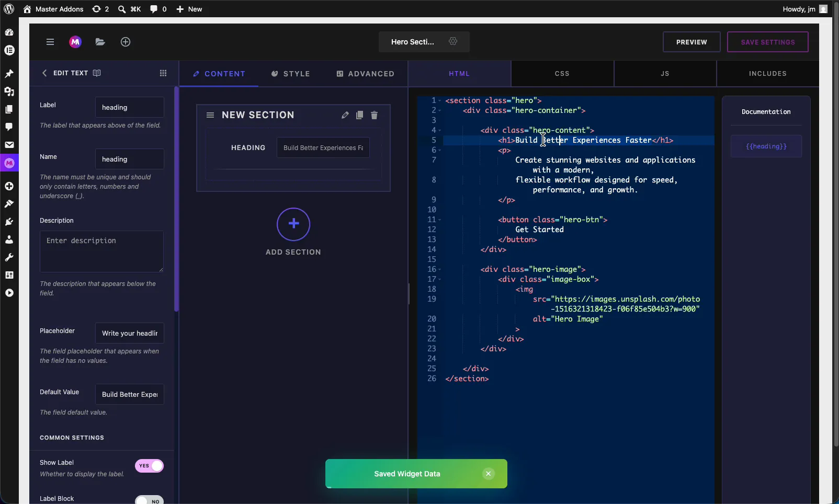Switch to the CONTENT tab
The image size is (839, 504).
click(x=219, y=74)
